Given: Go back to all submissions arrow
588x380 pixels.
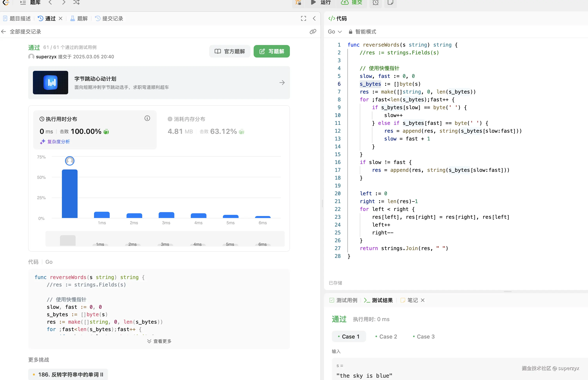Looking at the screenshot, I should coord(4,32).
